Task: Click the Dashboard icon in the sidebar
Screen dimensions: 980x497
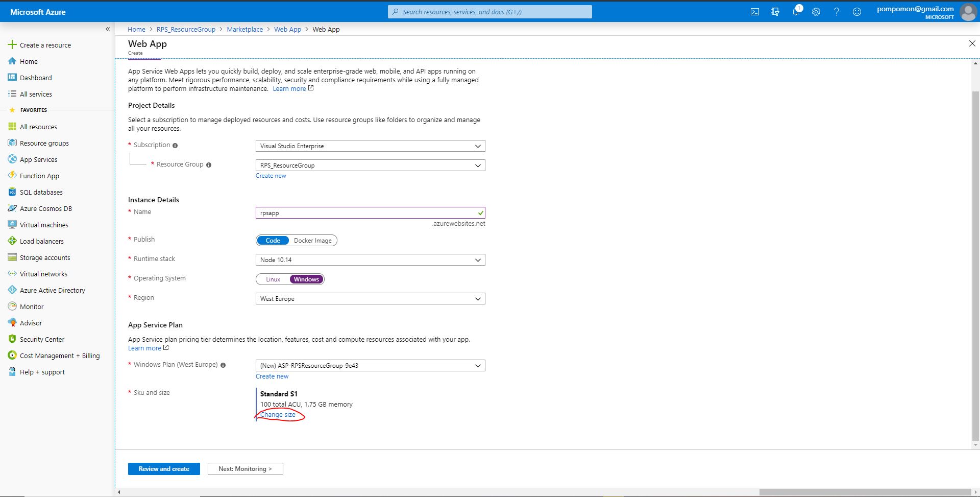Action: (12, 78)
